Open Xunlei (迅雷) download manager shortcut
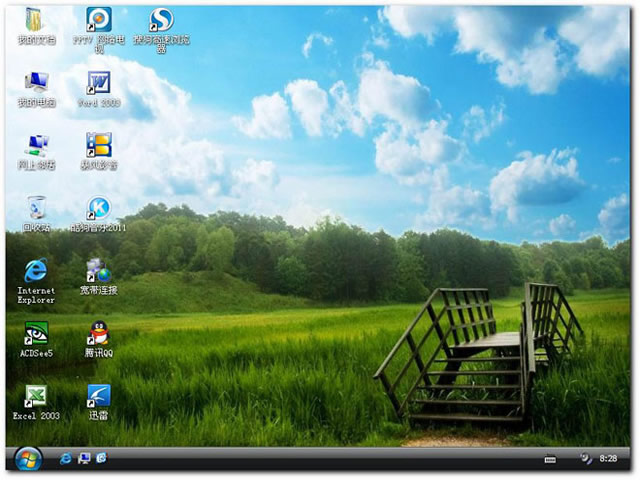The height and width of the screenshot is (480, 640). click(x=98, y=396)
